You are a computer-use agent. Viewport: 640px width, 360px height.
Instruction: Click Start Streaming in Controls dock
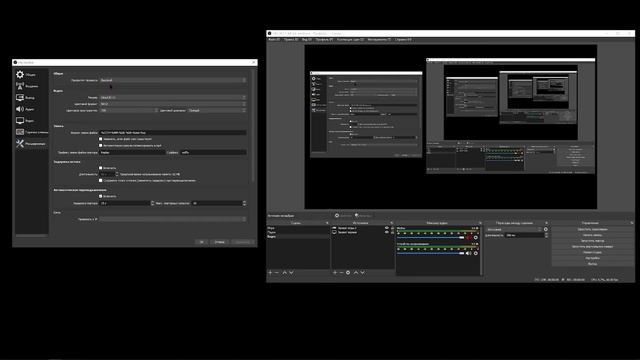tap(593, 229)
